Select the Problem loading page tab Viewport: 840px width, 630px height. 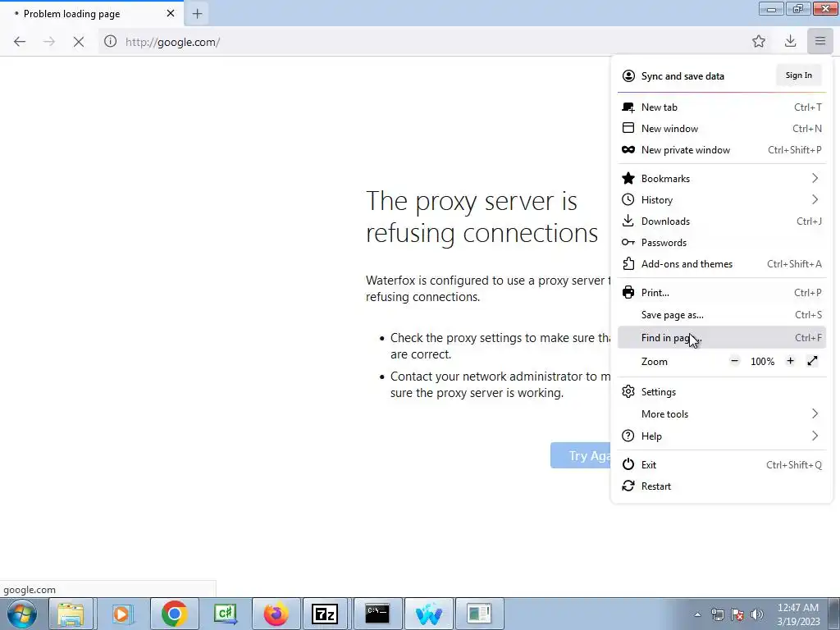point(92,13)
